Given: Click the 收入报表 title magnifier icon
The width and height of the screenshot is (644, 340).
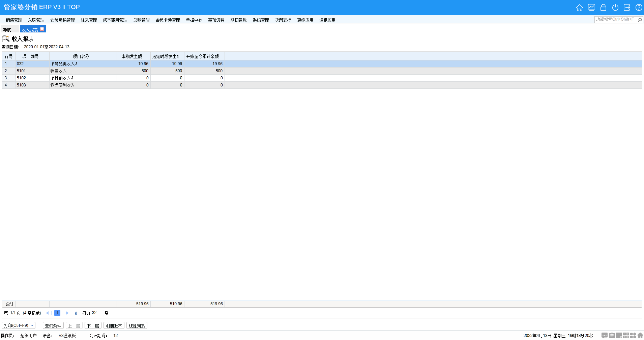Looking at the screenshot, I should point(6,38).
